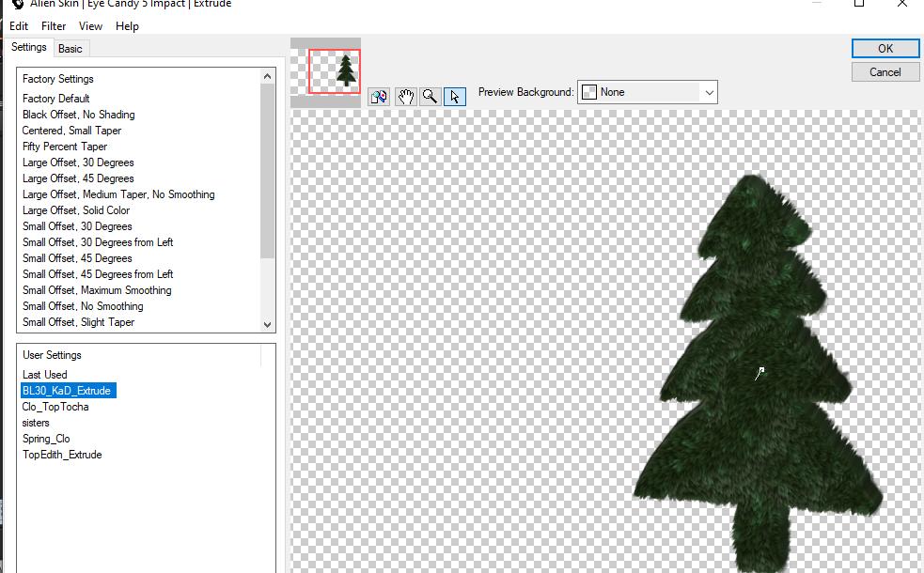Click the Factory Settings scrollbar thumb
The image size is (924, 573).
(268, 171)
